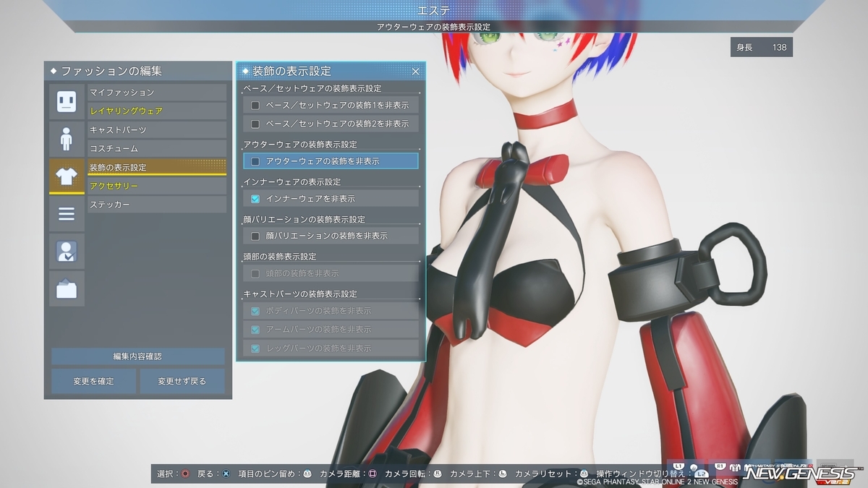Toggle アームパーツの装飾を非表示 checkbox
Screen dimensions: 868x488
tap(255, 329)
